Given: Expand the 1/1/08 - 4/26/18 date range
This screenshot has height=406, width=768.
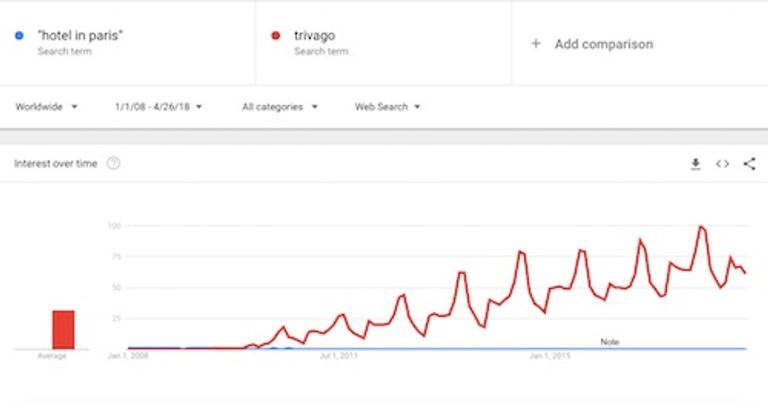Looking at the screenshot, I should (x=158, y=107).
